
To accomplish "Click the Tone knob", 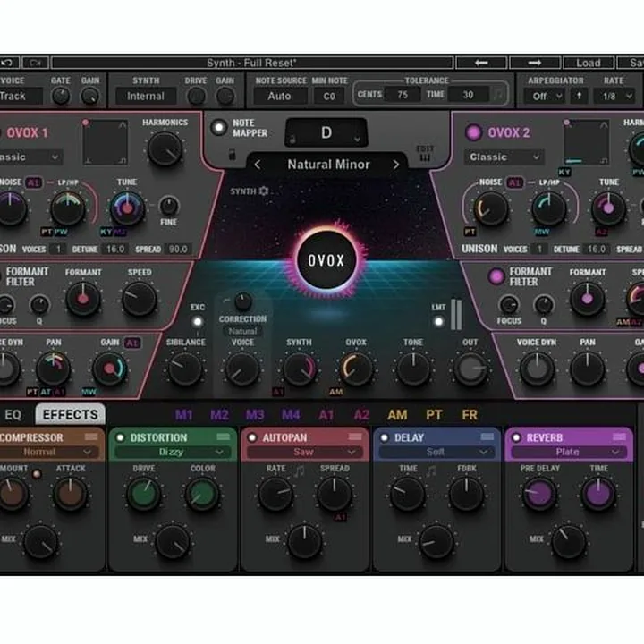I will tap(412, 369).
